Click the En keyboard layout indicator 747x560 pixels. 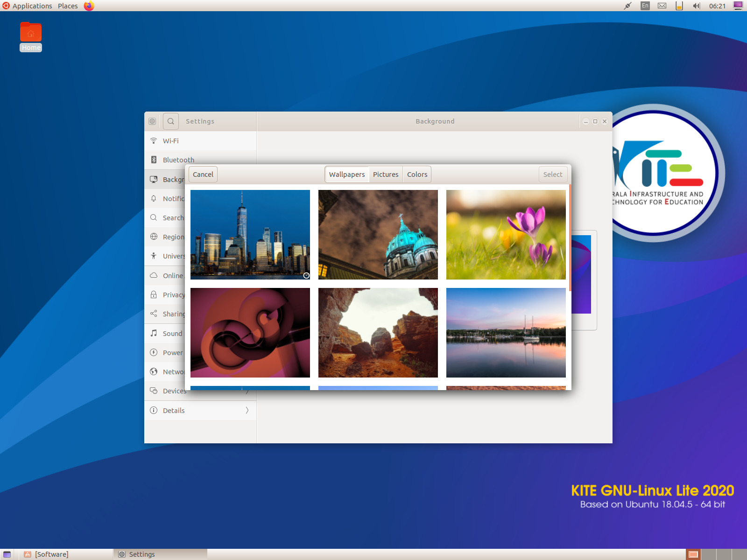[644, 6]
